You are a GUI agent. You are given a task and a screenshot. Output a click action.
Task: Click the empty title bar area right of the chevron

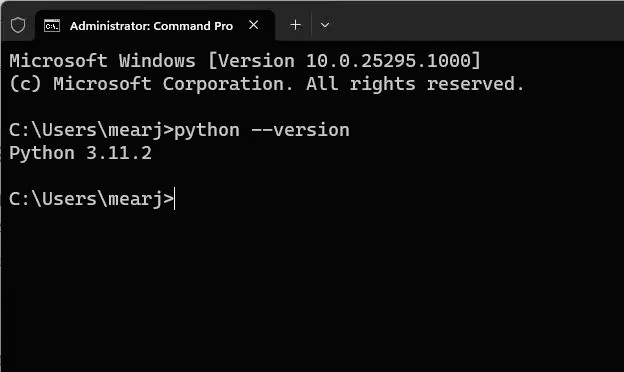pyautogui.click(x=478, y=24)
